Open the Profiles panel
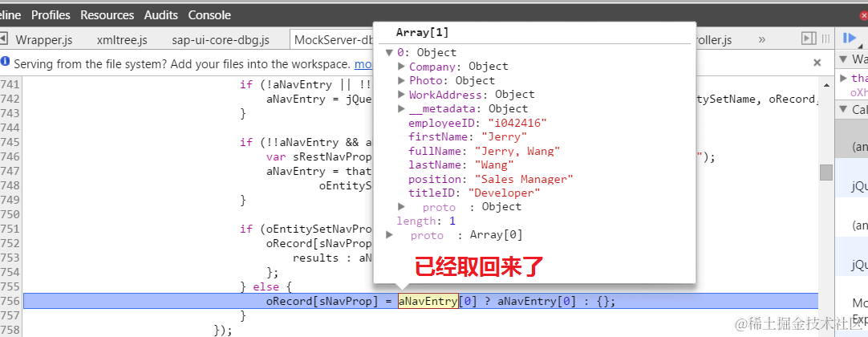868x337 pixels. point(51,15)
